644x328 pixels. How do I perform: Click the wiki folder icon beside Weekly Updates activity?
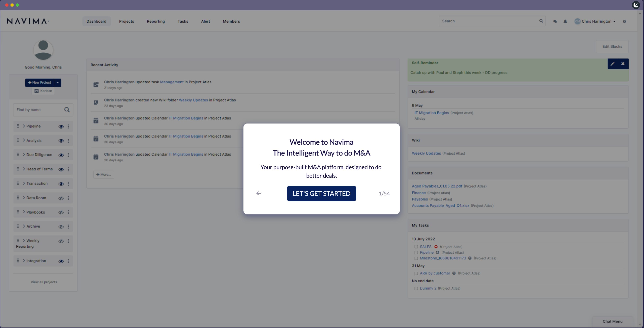point(96,103)
